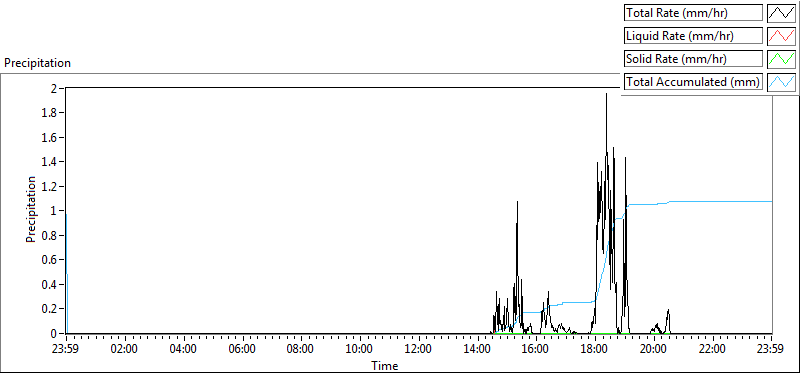Select the Total Accumulated (mm) legend label

pyautogui.click(x=693, y=82)
